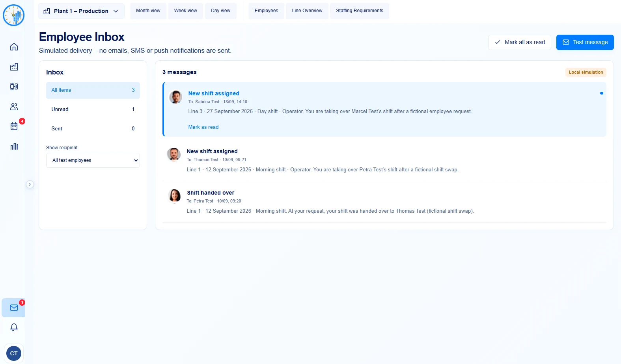621x364 pixels.
Task: Open the people icon in sidebar
Action: point(14,107)
